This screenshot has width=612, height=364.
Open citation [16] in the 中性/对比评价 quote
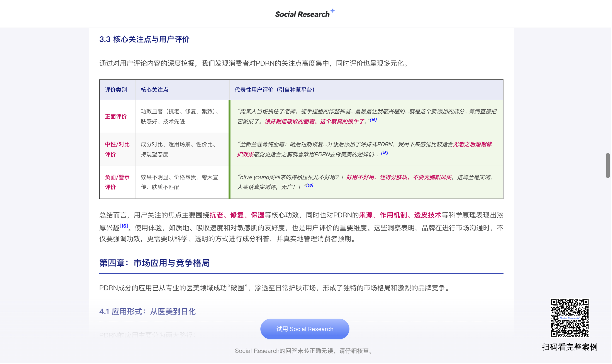click(x=385, y=153)
